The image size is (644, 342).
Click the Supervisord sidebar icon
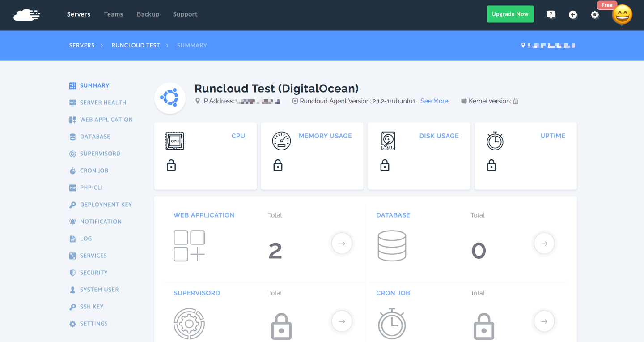pos(72,154)
